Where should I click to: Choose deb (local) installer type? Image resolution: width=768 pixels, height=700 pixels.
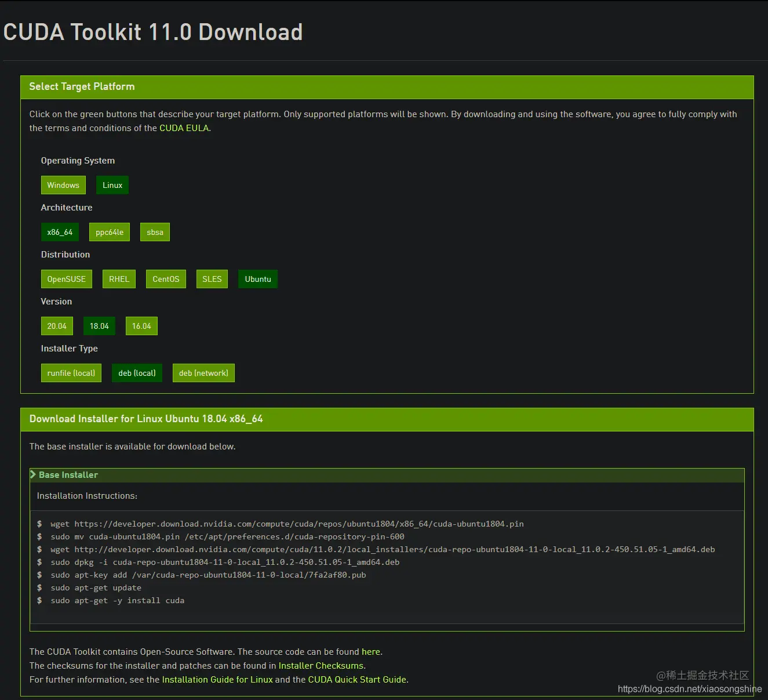click(x=137, y=373)
